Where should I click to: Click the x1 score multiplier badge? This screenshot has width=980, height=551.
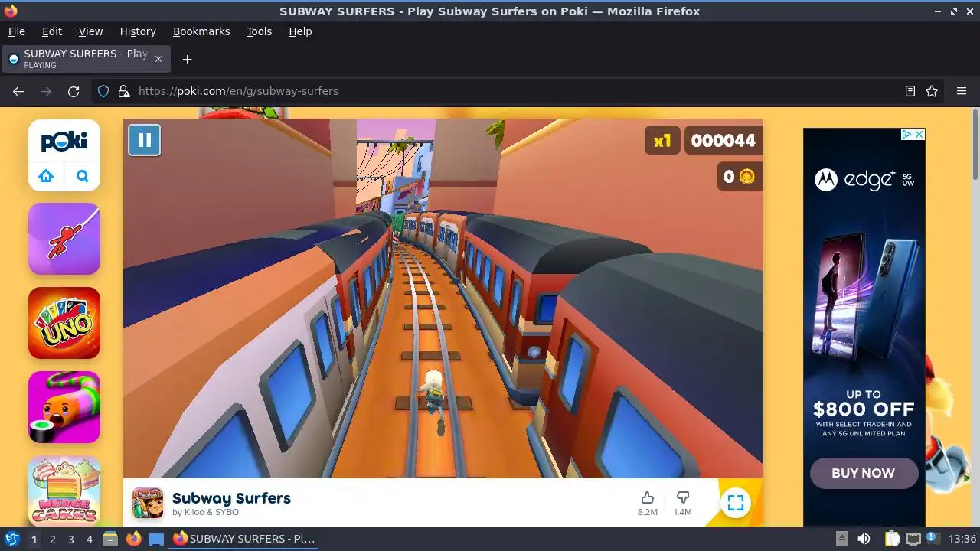tap(662, 140)
